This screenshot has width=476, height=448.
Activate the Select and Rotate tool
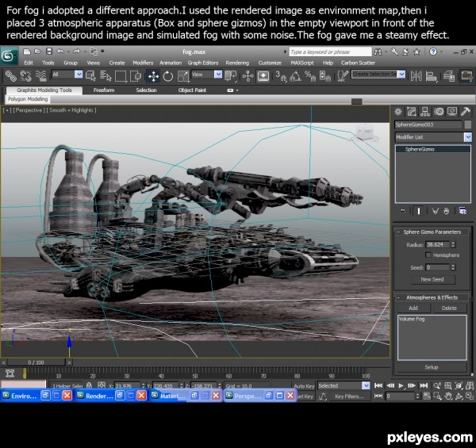[x=168, y=76]
